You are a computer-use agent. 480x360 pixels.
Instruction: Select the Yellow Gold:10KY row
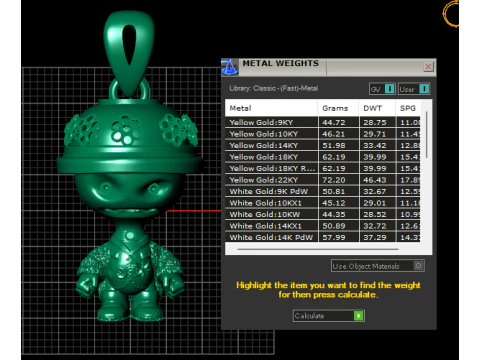click(323, 134)
